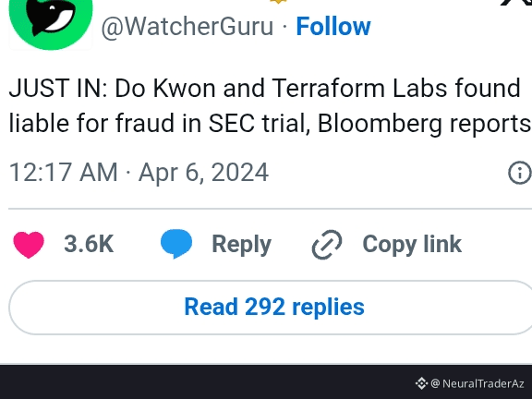Click the dark footer bar
This screenshot has width=532, height=399.
pos(266,382)
